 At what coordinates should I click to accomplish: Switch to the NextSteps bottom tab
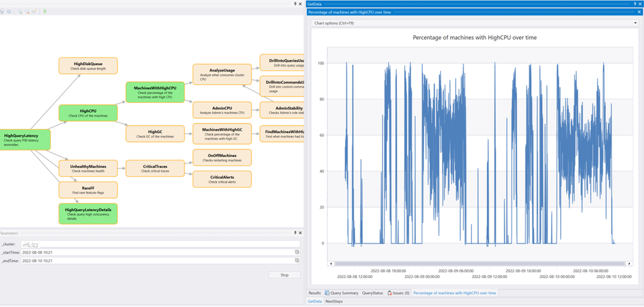[334, 301]
